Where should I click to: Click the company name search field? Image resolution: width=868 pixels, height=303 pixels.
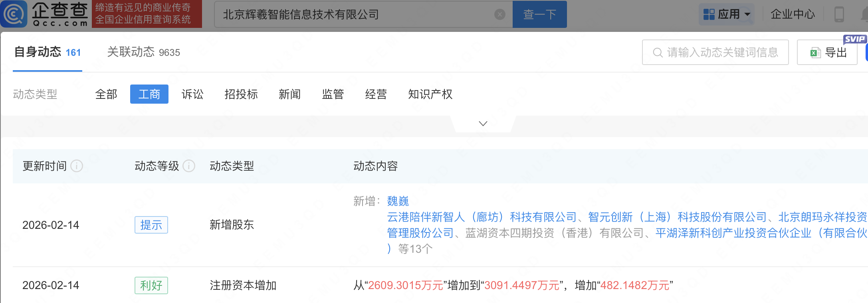coord(355,15)
